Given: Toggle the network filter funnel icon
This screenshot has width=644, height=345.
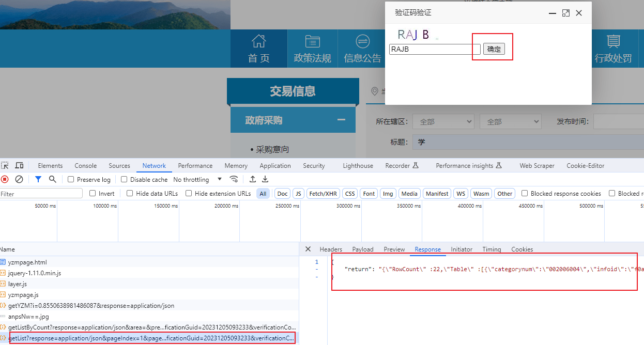Looking at the screenshot, I should [x=38, y=179].
